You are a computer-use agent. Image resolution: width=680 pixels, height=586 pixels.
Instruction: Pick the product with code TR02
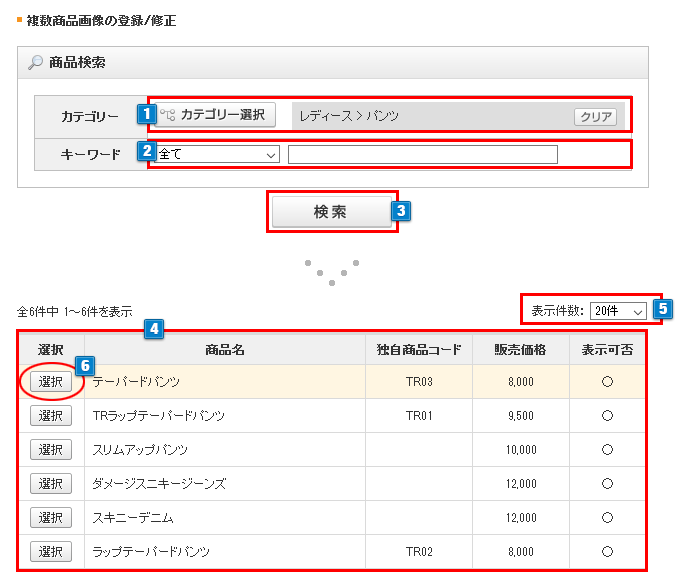pyautogui.click(x=51, y=551)
